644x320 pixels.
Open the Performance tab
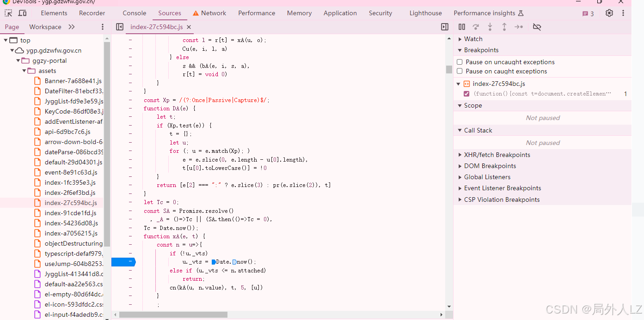click(x=257, y=13)
